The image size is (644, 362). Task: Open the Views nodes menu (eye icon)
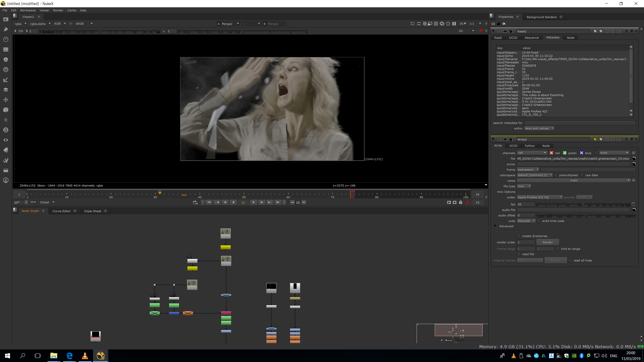6,140
